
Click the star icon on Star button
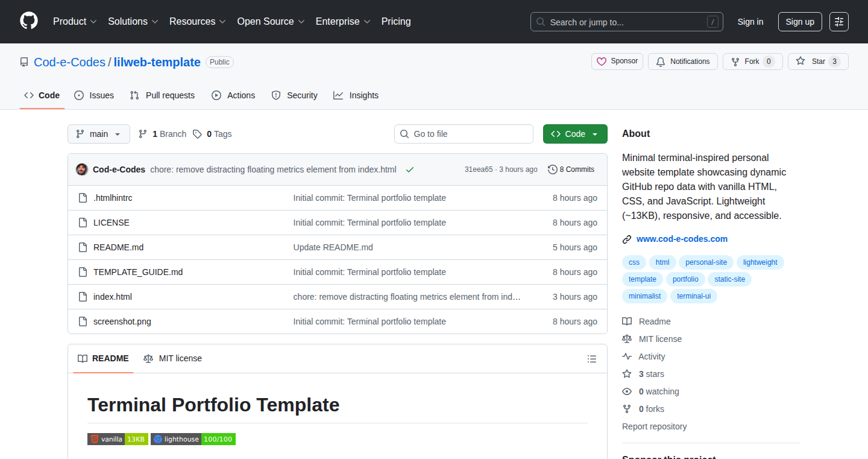(800, 62)
